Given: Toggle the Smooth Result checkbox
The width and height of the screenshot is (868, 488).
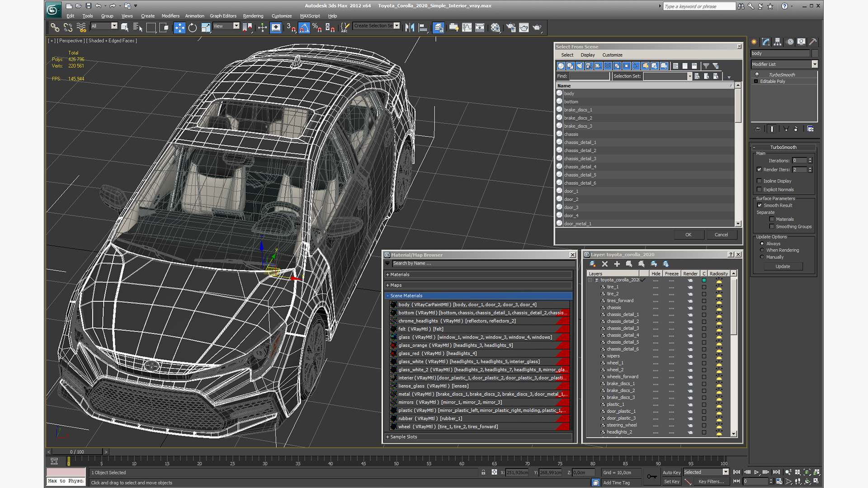Looking at the screenshot, I should coord(759,205).
